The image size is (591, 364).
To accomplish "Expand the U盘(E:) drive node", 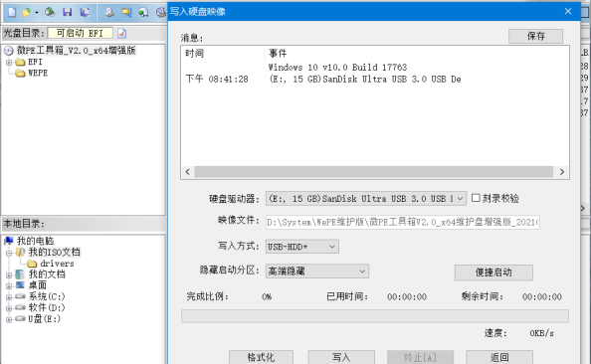I will [x=9, y=319].
